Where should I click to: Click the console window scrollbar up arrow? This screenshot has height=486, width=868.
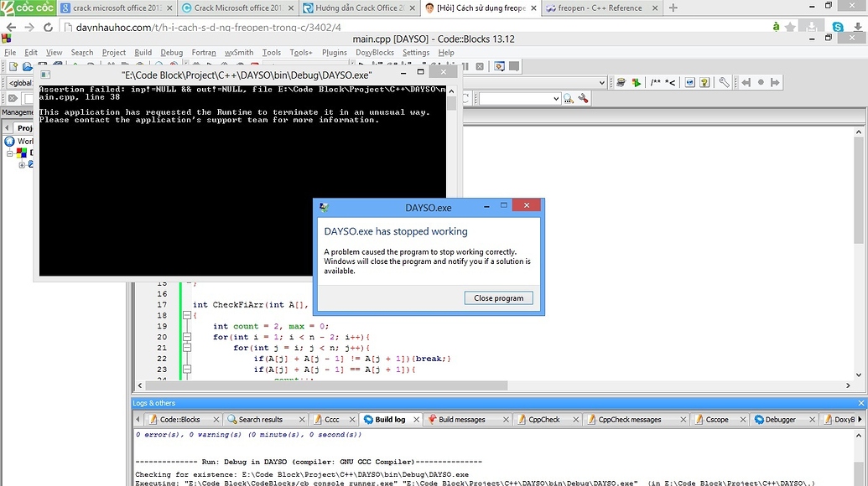click(x=452, y=91)
